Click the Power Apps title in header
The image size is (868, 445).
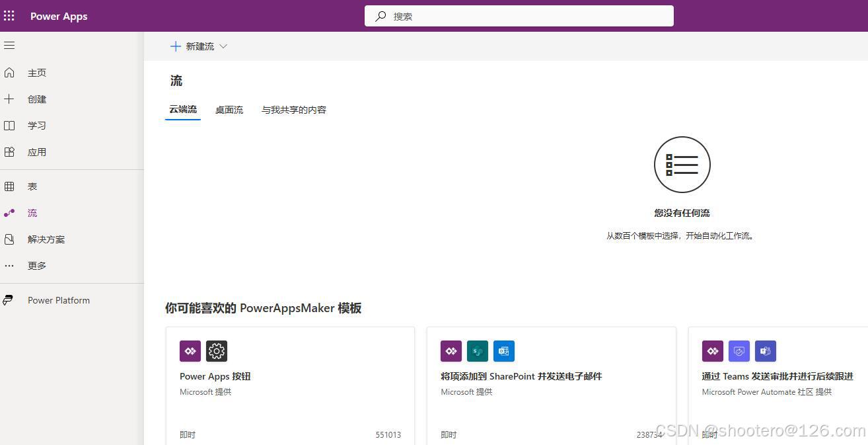[x=59, y=17]
